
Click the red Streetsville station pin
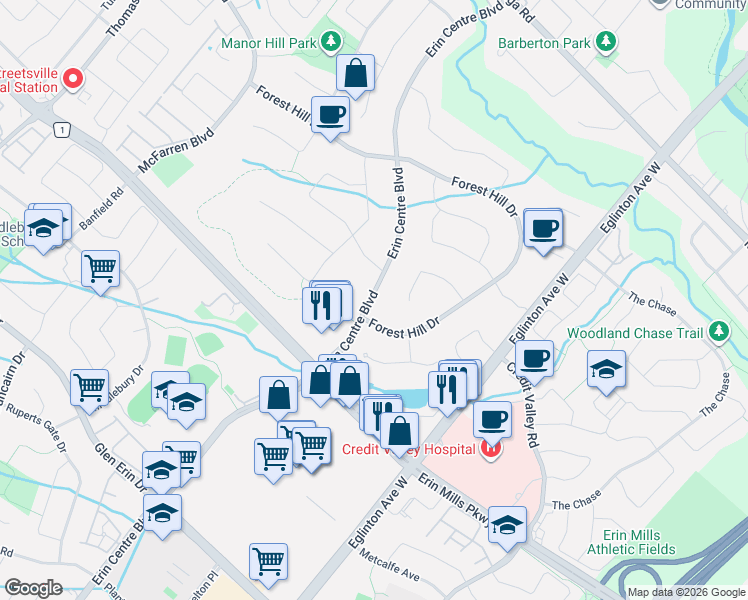coord(73,79)
